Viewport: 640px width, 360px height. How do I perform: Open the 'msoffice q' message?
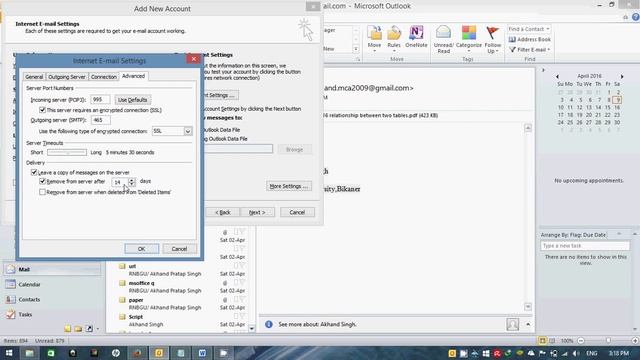pos(182,287)
